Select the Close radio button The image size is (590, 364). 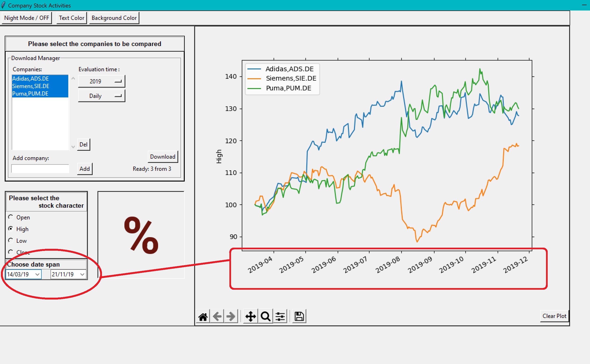[11, 252]
